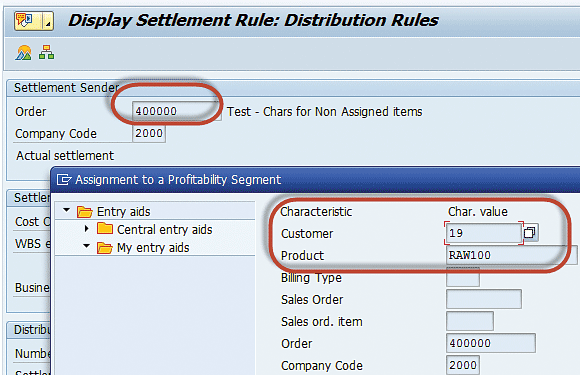The image size is (580, 375).
Task: Click the Product field containing RAW100
Action: coord(512,255)
